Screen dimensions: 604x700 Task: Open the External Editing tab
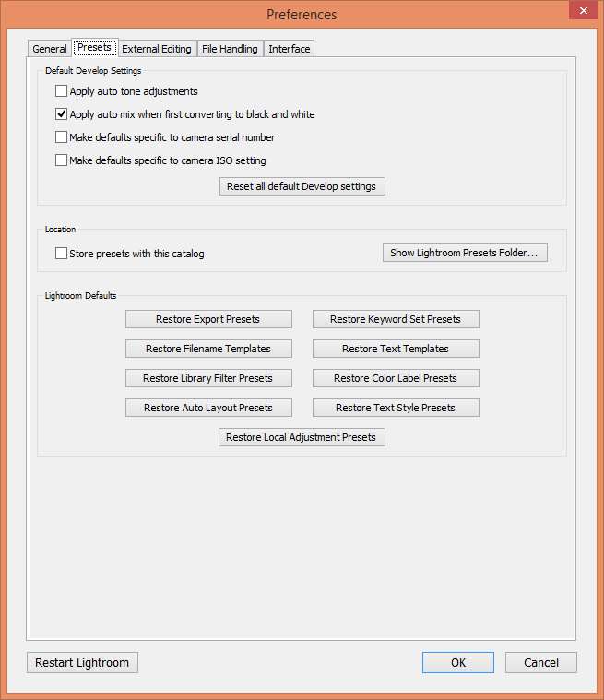157,49
